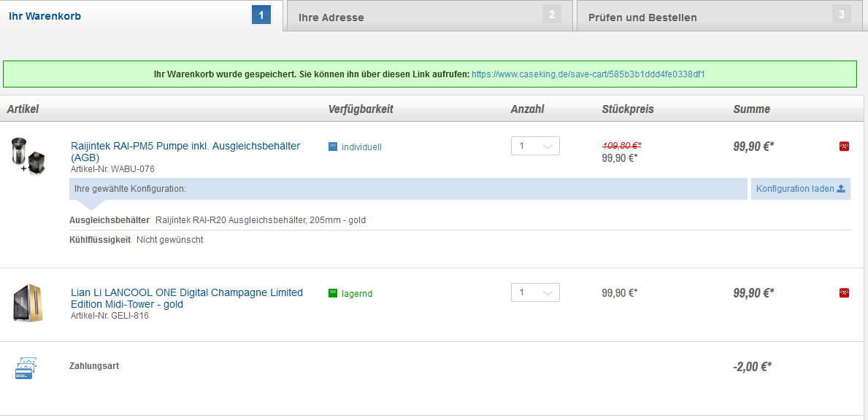Click the green 'lagernd' availability icon
Viewport: 868px width, 420px height.
click(x=333, y=293)
